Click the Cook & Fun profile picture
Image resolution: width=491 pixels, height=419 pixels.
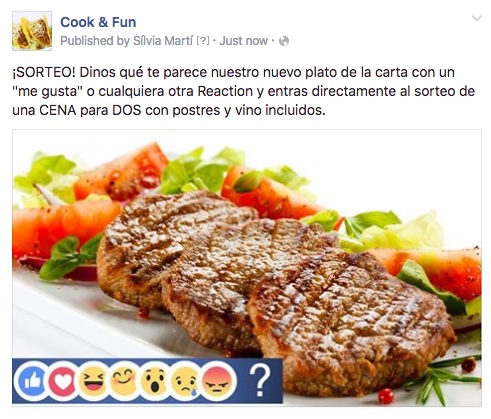[32, 31]
